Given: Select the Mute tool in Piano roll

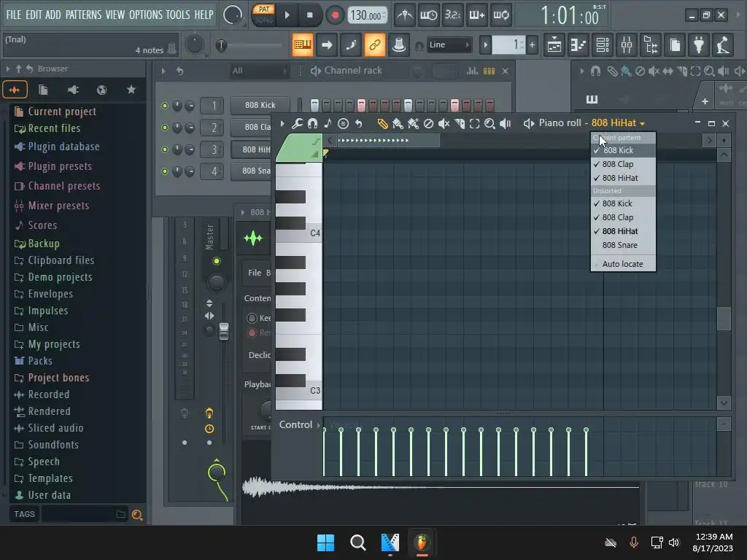Looking at the screenshot, I should pos(444,124).
